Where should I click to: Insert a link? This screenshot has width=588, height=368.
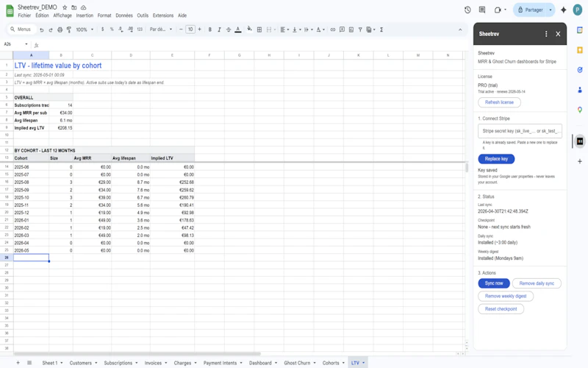(x=333, y=29)
